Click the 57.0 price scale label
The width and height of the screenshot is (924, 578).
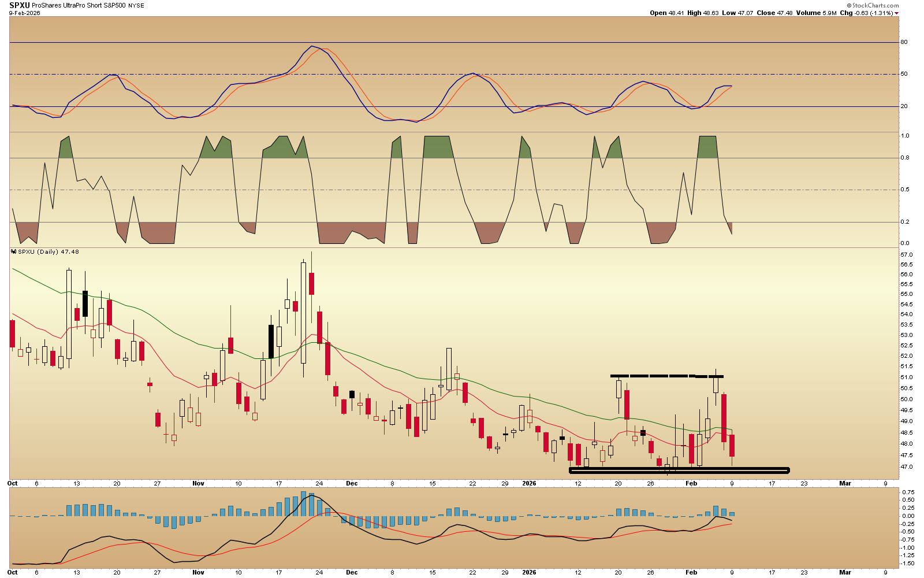click(906, 255)
